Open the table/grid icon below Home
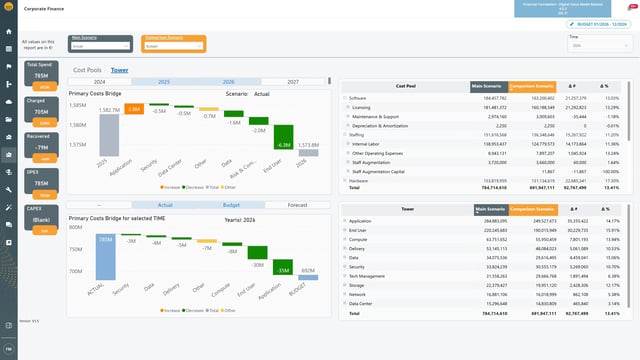This screenshot has width=640, height=360. tap(9, 49)
